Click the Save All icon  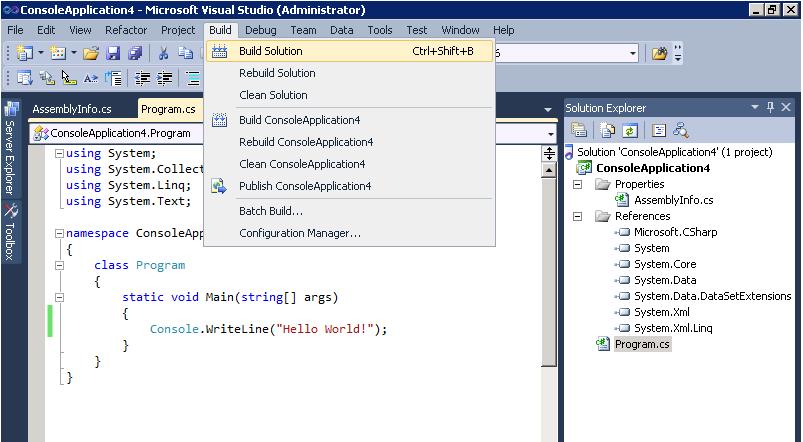coord(135,53)
